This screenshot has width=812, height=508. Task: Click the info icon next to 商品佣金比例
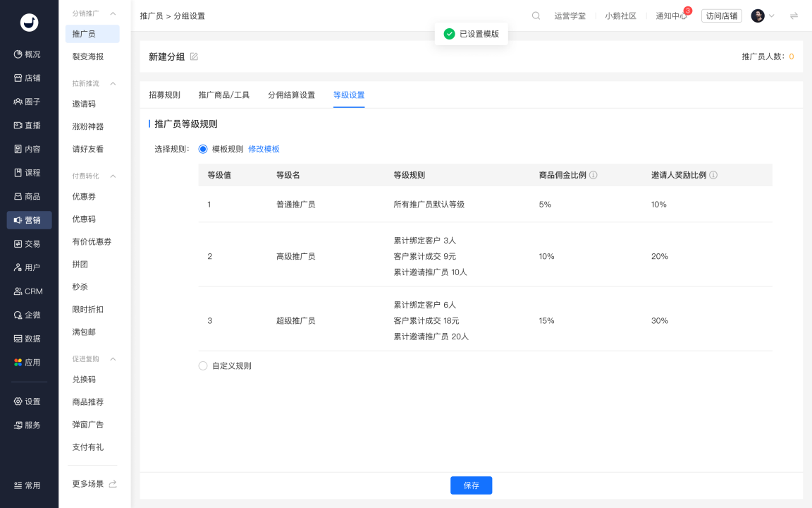click(593, 175)
